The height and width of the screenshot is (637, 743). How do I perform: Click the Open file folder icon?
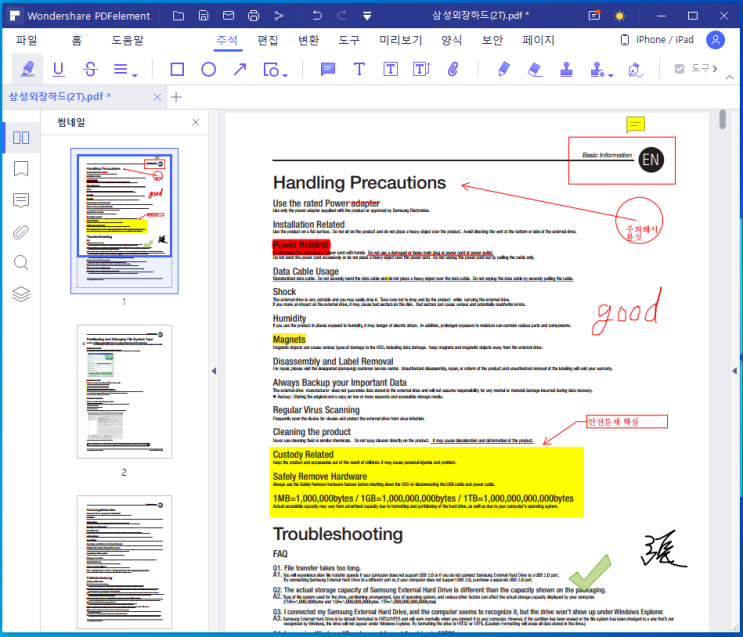coord(178,16)
